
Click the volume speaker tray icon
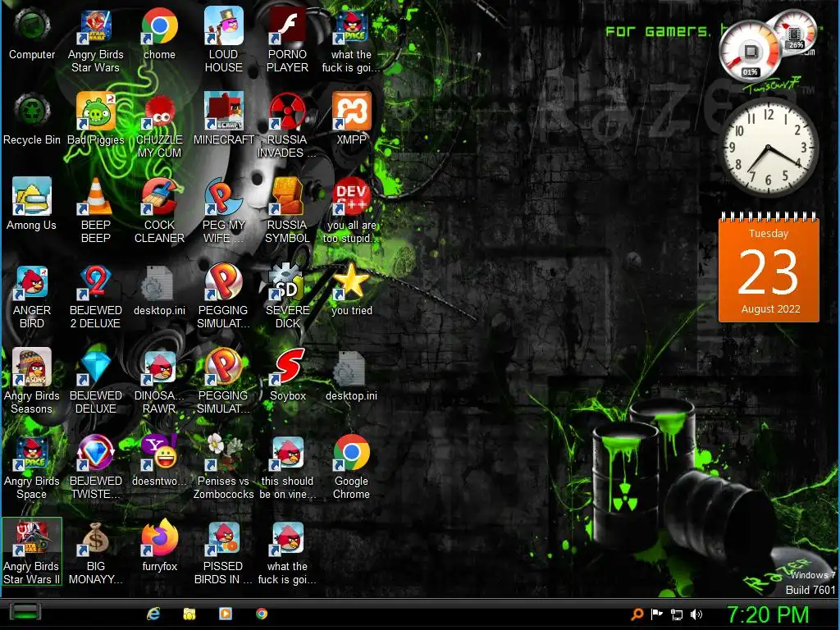pyautogui.click(x=696, y=614)
